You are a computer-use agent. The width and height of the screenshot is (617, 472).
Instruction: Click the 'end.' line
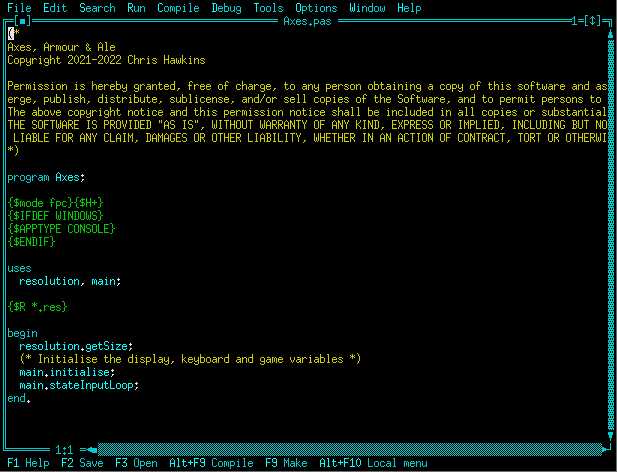point(19,398)
